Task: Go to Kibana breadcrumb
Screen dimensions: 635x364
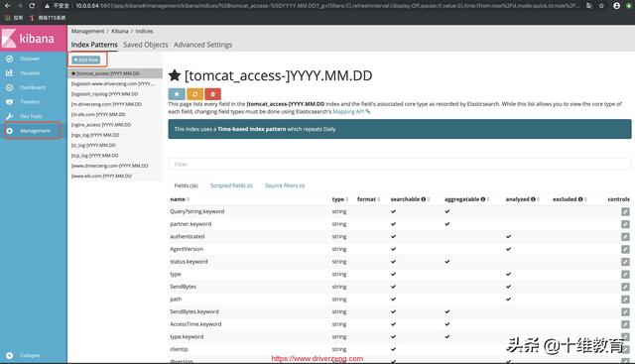Action: tap(119, 31)
